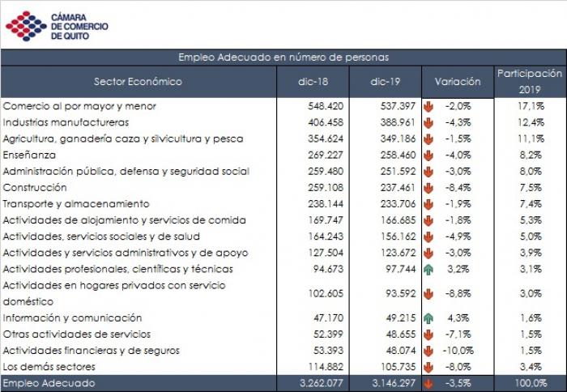Click Actividades en hogares privados con servicio doméstico
Image resolution: width=567 pixels, height=392 pixels.
point(114,293)
